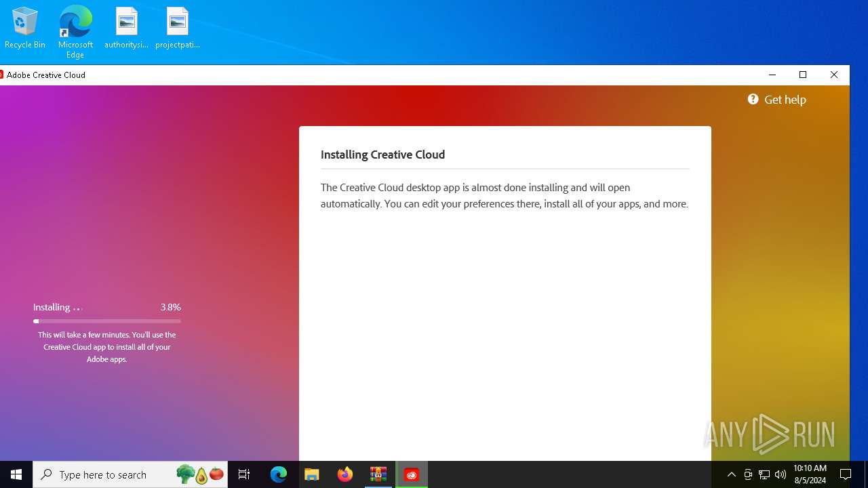Click 'This will take a few minutes' note
This screenshot has height=488, width=868.
[107, 347]
